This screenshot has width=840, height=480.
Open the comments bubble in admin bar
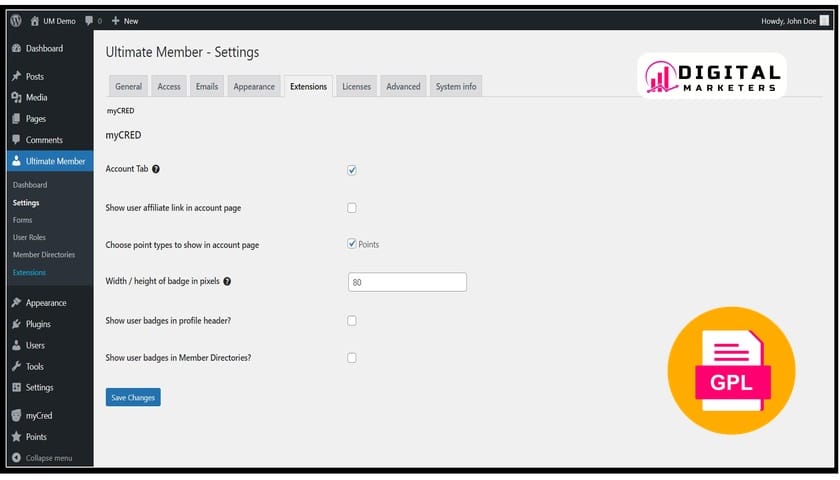coord(89,21)
